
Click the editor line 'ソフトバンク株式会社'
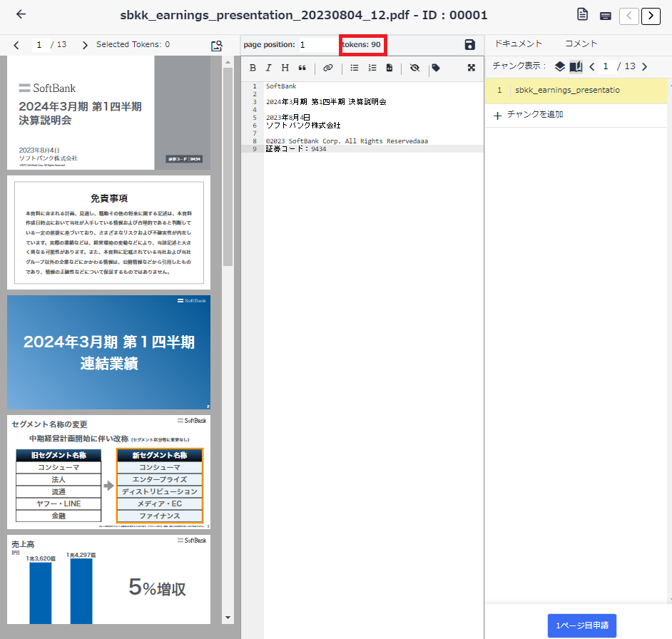[x=303, y=125]
